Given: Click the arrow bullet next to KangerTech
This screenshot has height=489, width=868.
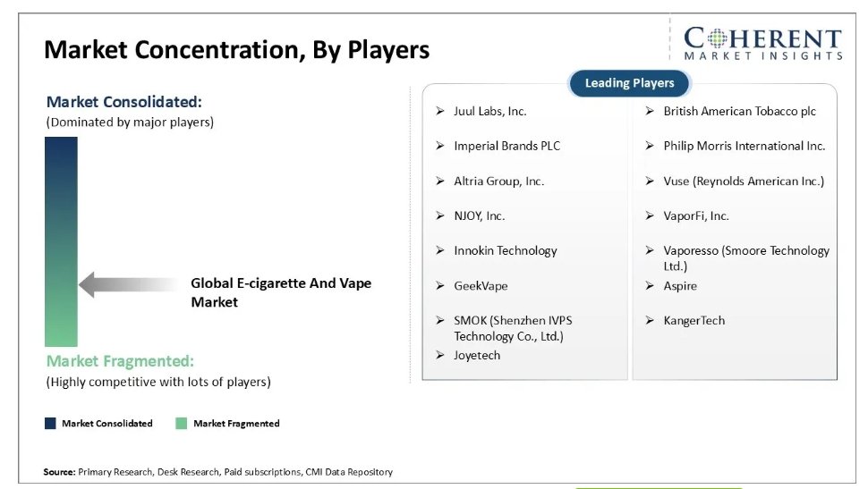Looking at the screenshot, I should [x=650, y=320].
